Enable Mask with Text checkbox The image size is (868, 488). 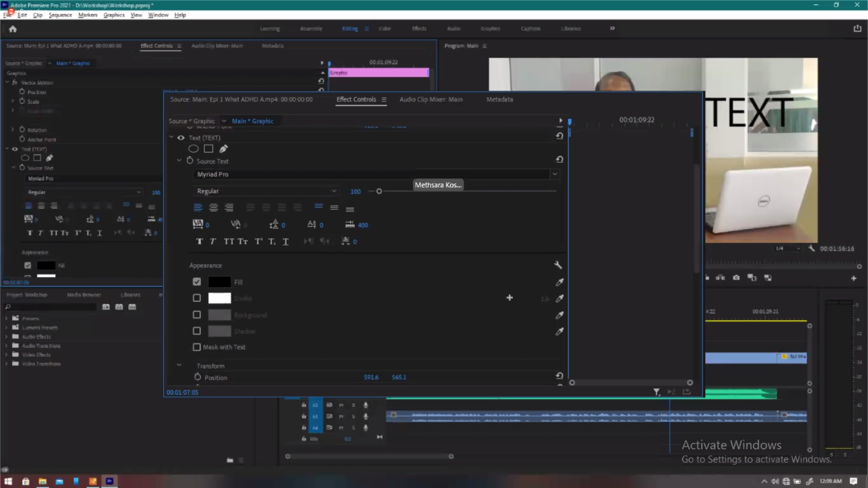tap(197, 347)
